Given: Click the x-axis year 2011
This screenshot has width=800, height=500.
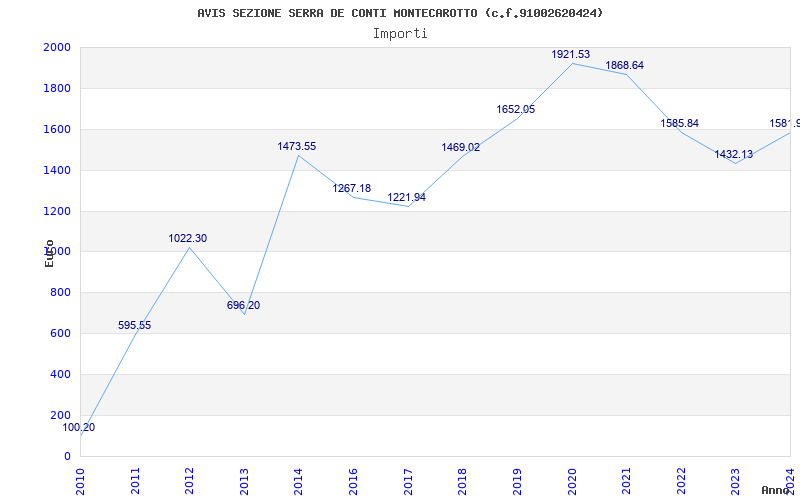Looking at the screenshot, I should pos(135,481).
